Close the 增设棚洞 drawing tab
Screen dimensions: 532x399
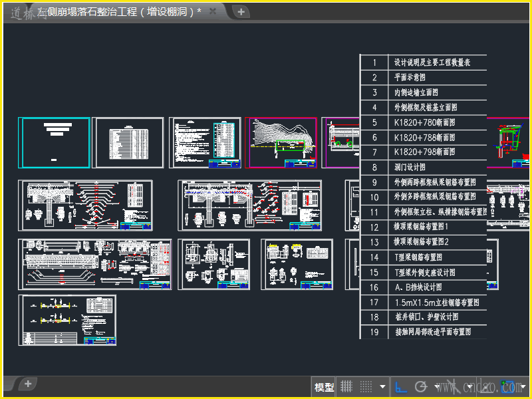[213, 11]
